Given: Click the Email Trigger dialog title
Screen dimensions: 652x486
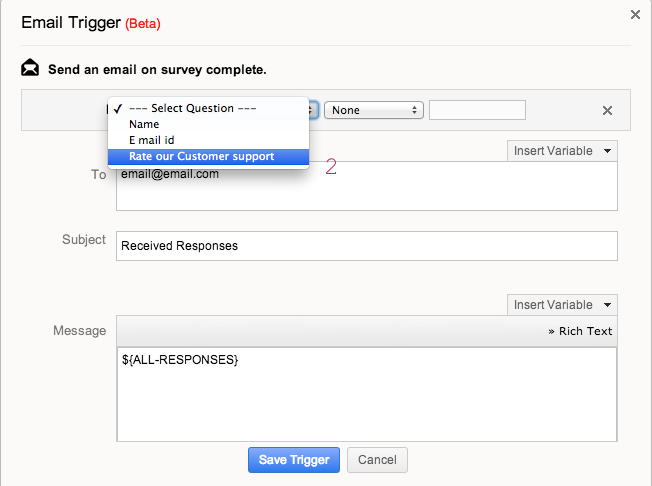Looking at the screenshot, I should point(70,22).
